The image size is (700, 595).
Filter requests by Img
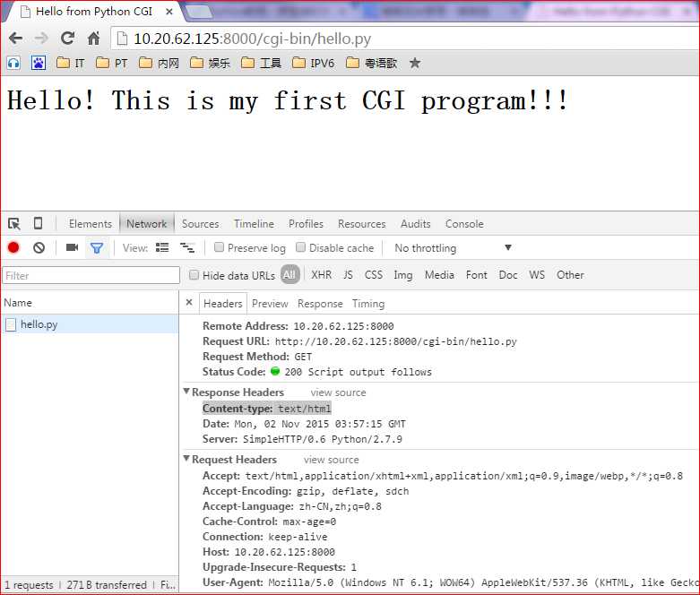(403, 275)
